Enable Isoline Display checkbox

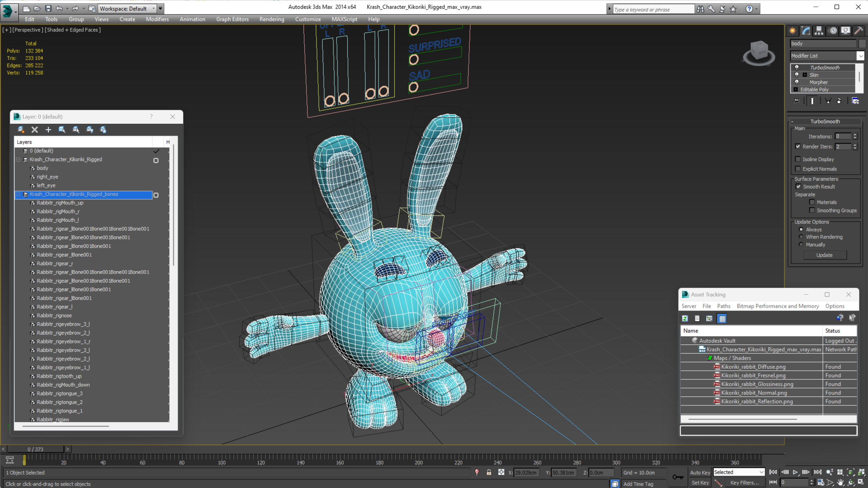point(798,159)
